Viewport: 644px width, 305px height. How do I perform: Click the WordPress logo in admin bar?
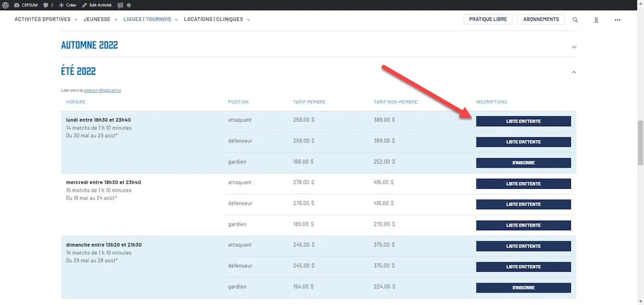(x=6, y=5)
